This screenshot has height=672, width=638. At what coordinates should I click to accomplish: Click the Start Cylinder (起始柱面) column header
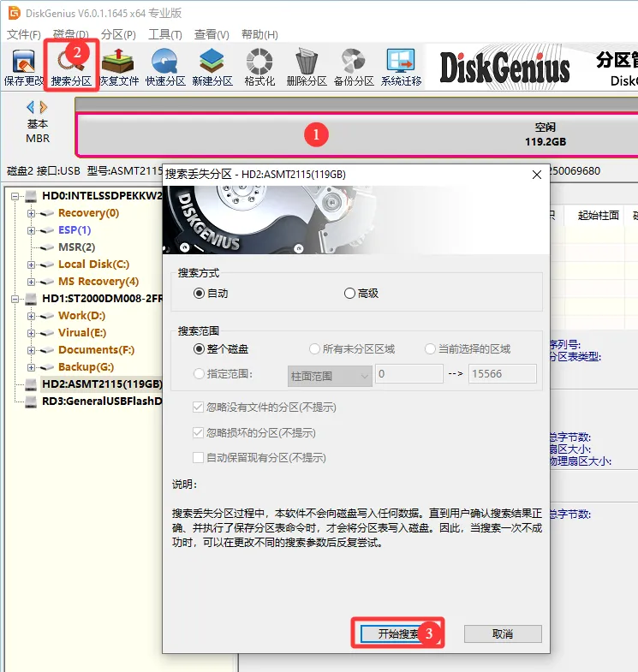598,215
